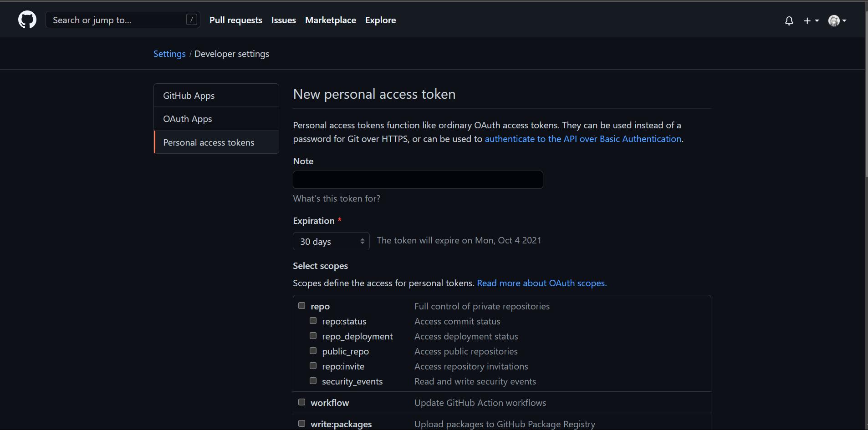868x430 pixels.
Task: Open Read more about OAuth scopes link
Action: click(x=542, y=283)
